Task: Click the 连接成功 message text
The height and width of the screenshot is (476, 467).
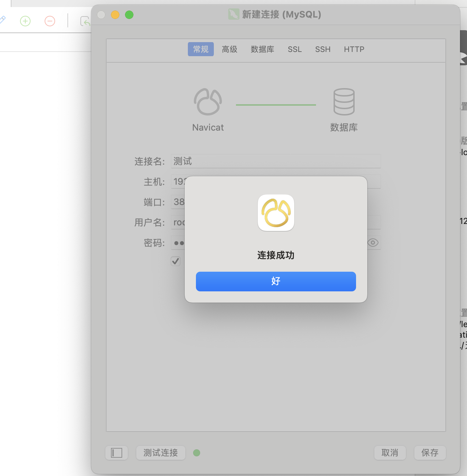Action: click(x=276, y=255)
